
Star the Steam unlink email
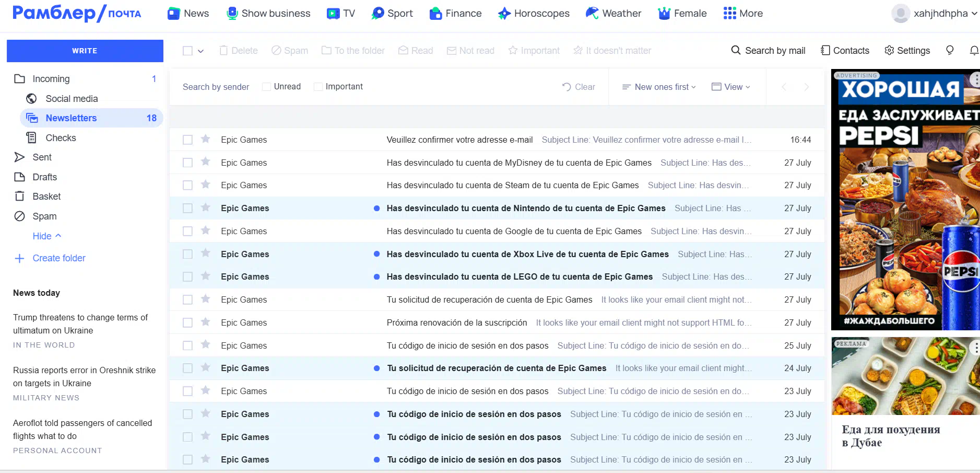206,184
